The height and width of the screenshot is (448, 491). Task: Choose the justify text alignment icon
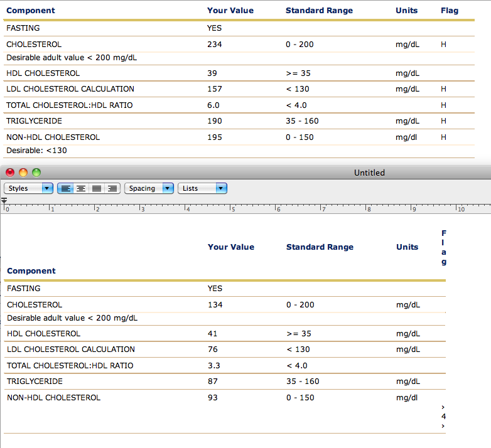pos(97,188)
